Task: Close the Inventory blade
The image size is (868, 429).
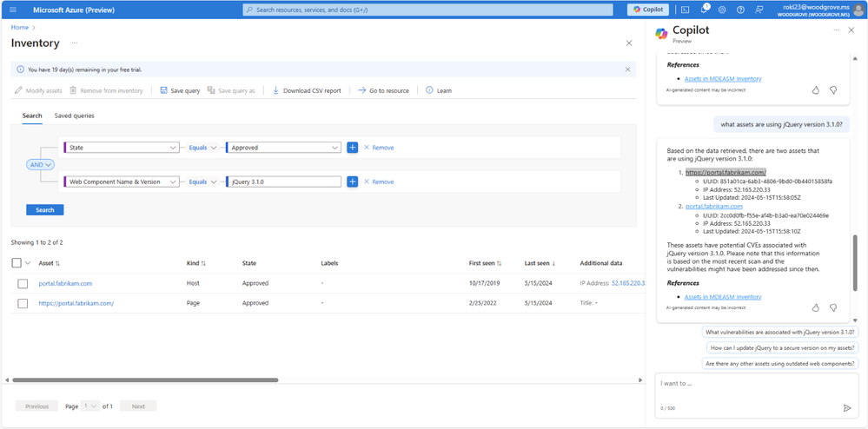Action: pos(629,43)
